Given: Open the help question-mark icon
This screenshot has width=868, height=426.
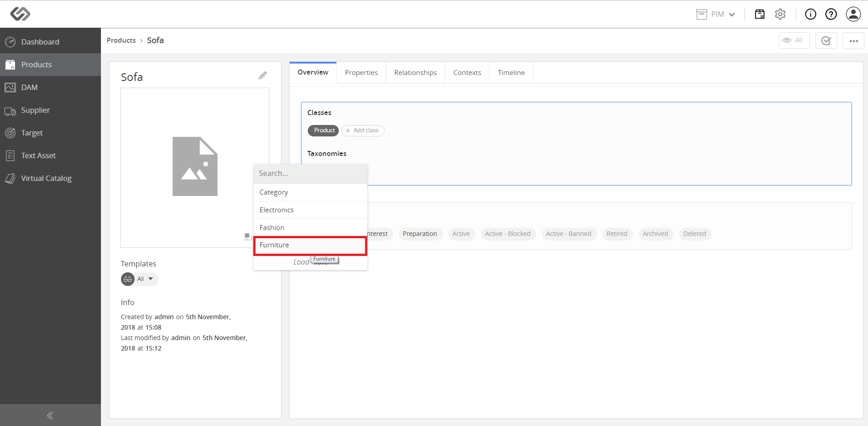Looking at the screenshot, I should click(831, 14).
